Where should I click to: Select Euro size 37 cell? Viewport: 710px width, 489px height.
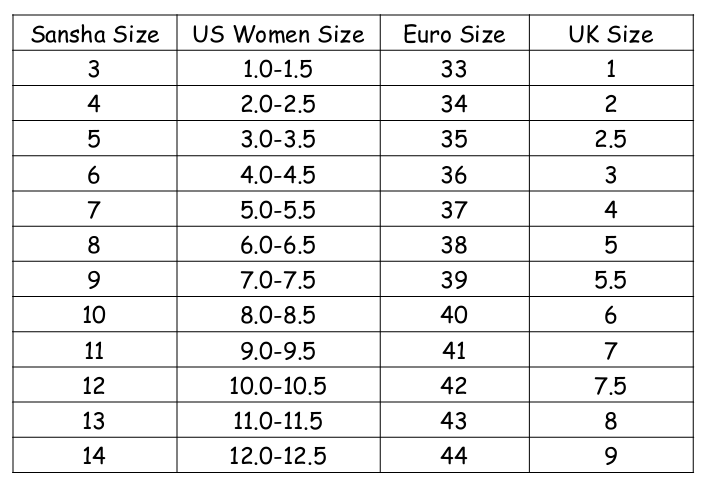click(x=455, y=209)
